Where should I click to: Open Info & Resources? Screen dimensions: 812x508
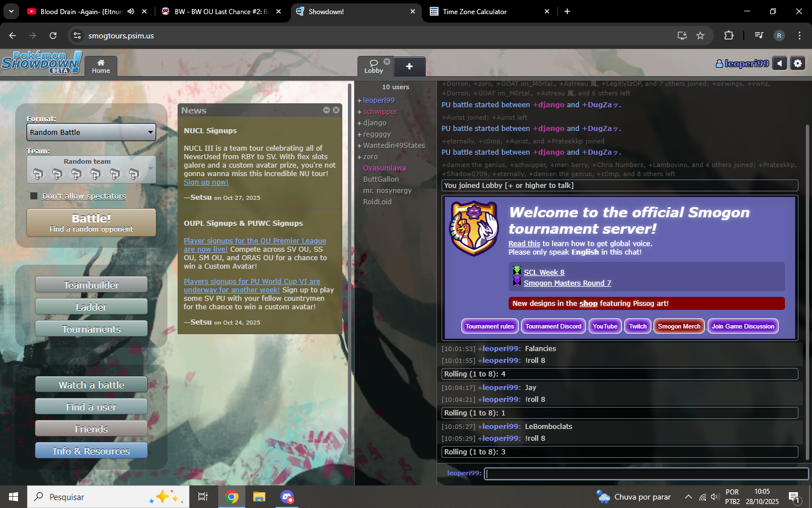(x=91, y=451)
